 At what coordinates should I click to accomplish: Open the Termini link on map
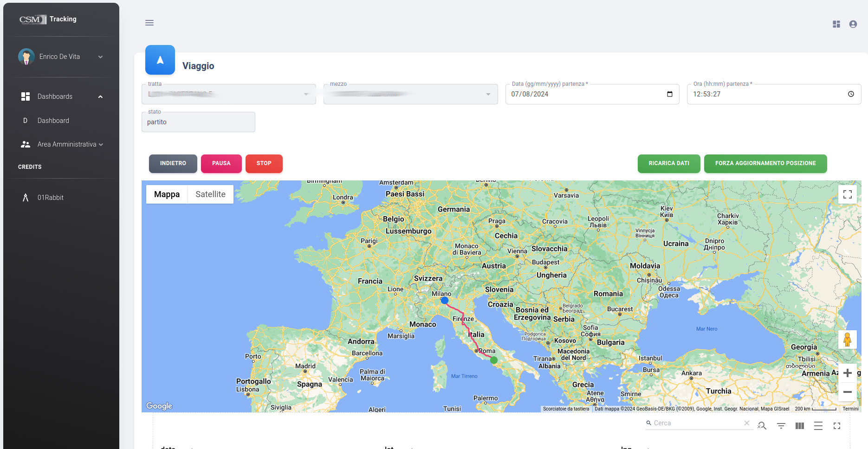tap(850, 409)
